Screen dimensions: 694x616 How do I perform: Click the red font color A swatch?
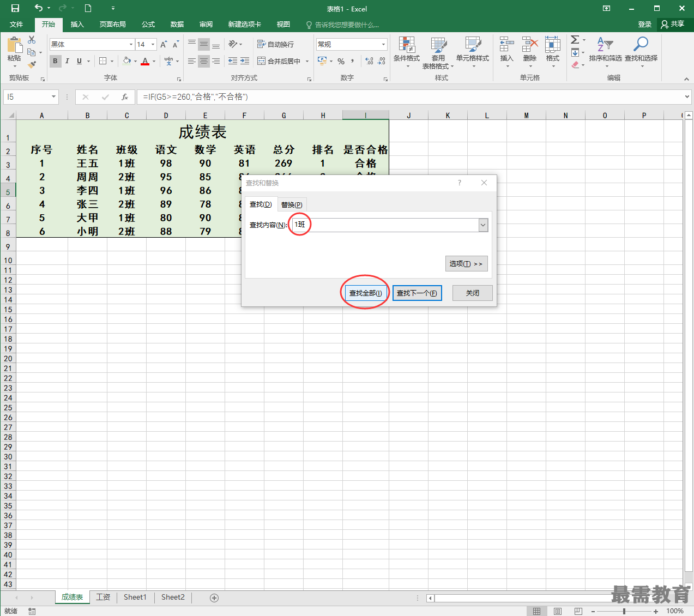pyautogui.click(x=145, y=61)
